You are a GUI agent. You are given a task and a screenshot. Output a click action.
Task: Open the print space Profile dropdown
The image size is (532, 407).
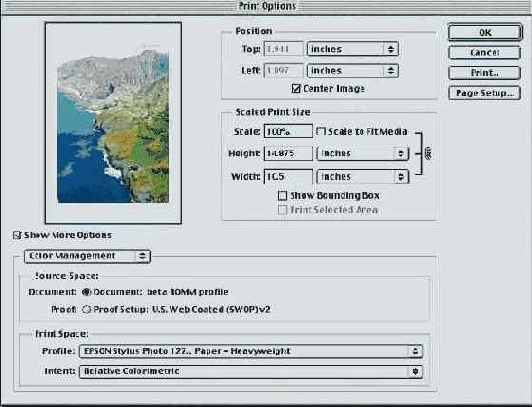click(251, 351)
